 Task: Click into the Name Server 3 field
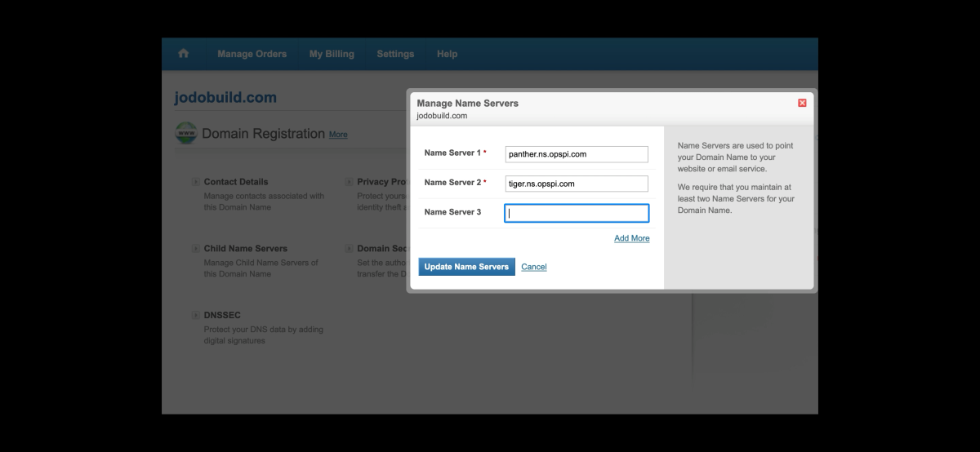pyautogui.click(x=577, y=213)
